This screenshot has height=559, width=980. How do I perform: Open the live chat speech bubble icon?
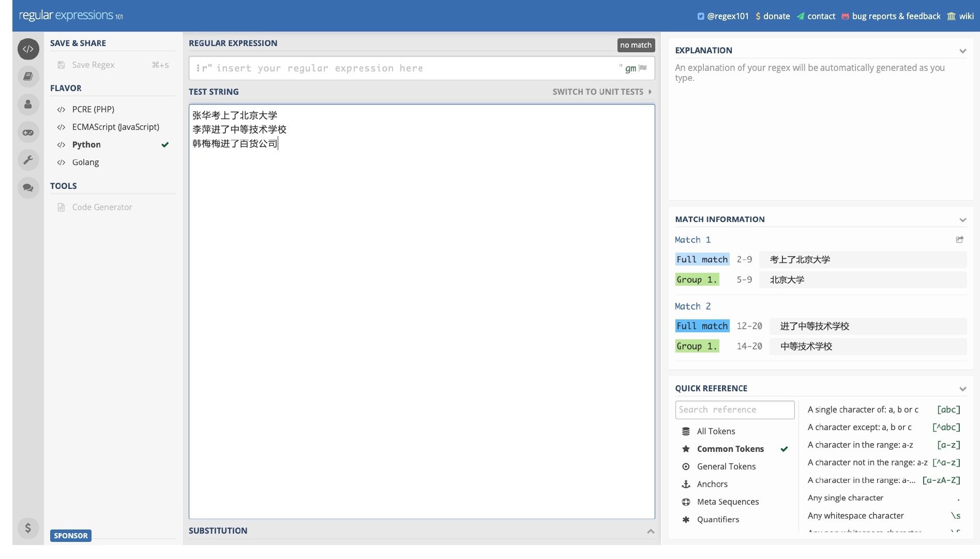point(28,188)
